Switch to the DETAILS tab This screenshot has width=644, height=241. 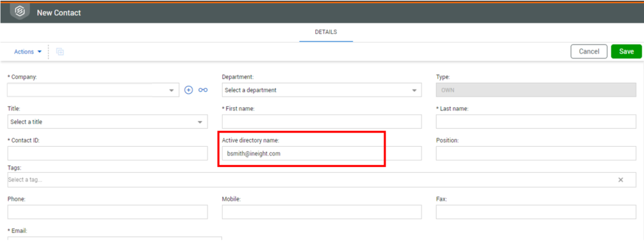(326, 32)
